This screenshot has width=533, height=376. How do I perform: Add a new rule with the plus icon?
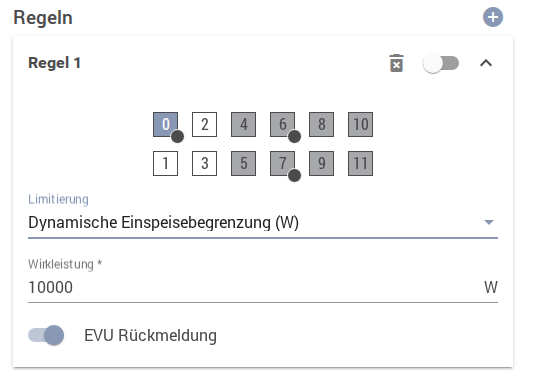(493, 17)
